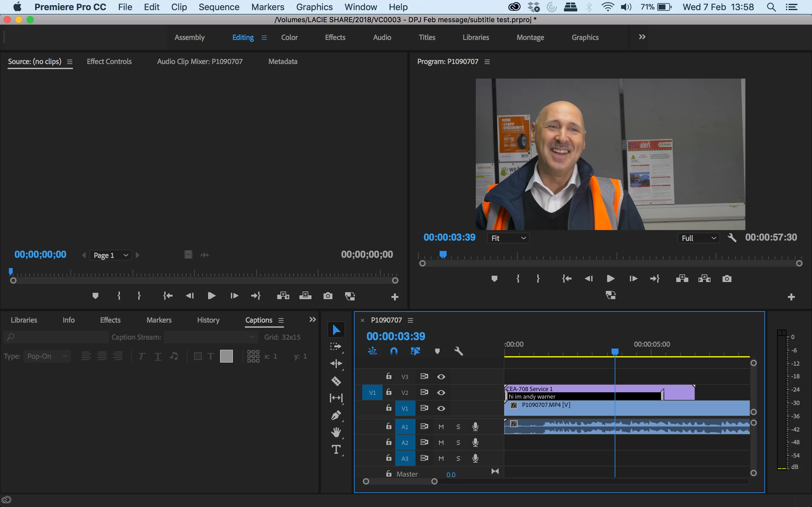The image size is (812, 507).
Task: Open Fit zoom level dropdown
Action: (x=508, y=238)
